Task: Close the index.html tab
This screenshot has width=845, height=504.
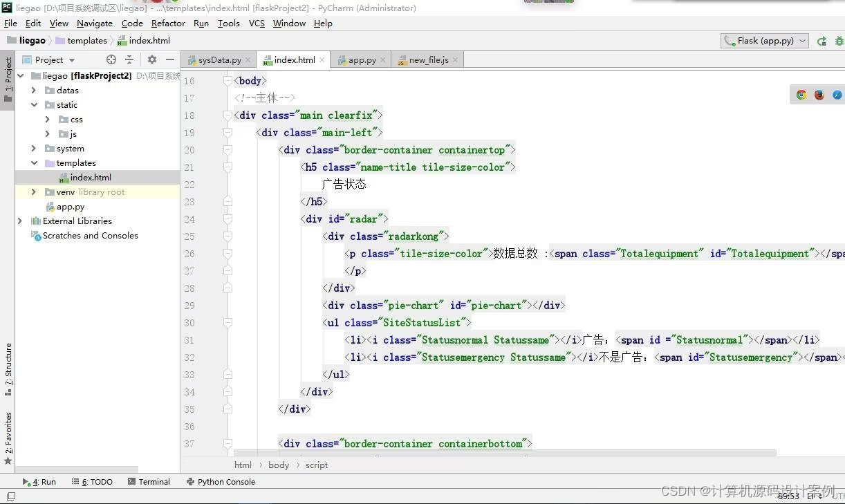Action: [x=322, y=60]
